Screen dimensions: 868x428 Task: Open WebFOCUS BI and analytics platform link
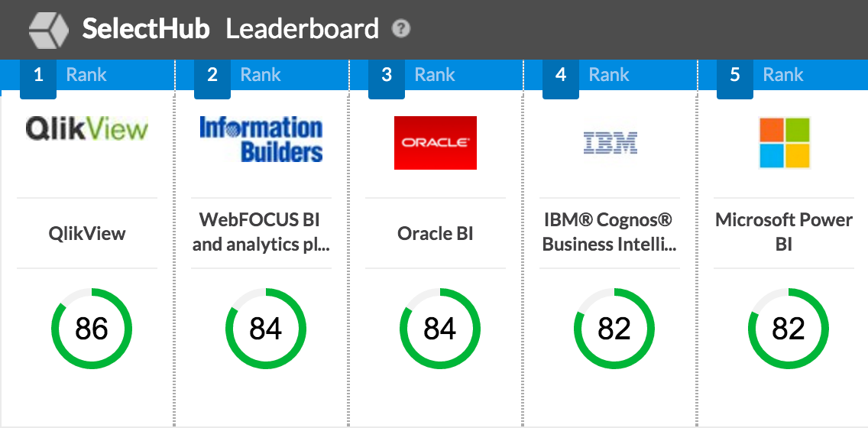[x=261, y=232]
